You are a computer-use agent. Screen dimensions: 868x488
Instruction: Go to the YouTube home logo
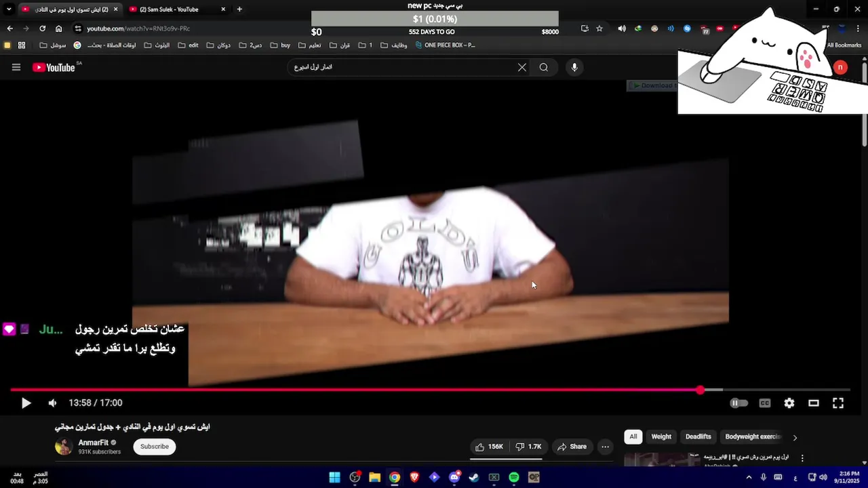pos(54,67)
